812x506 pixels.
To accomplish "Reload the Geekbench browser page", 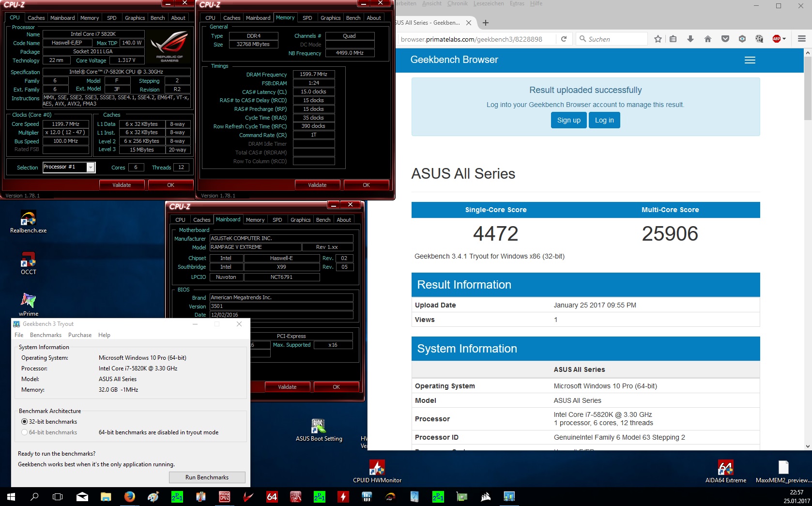I will 564,39.
